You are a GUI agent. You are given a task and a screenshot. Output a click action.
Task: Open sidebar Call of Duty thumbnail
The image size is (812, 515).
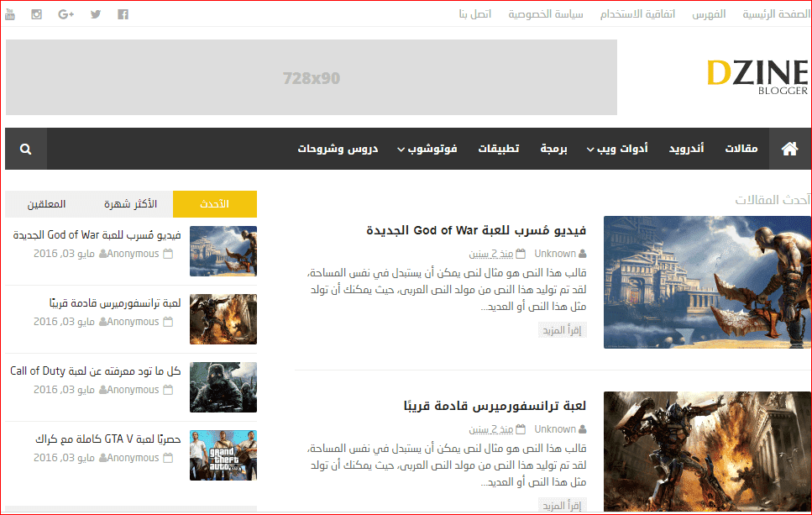pos(223,387)
